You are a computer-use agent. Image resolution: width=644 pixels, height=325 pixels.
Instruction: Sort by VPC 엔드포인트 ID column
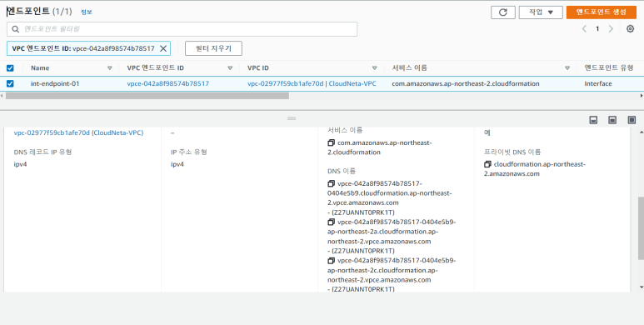(230, 68)
